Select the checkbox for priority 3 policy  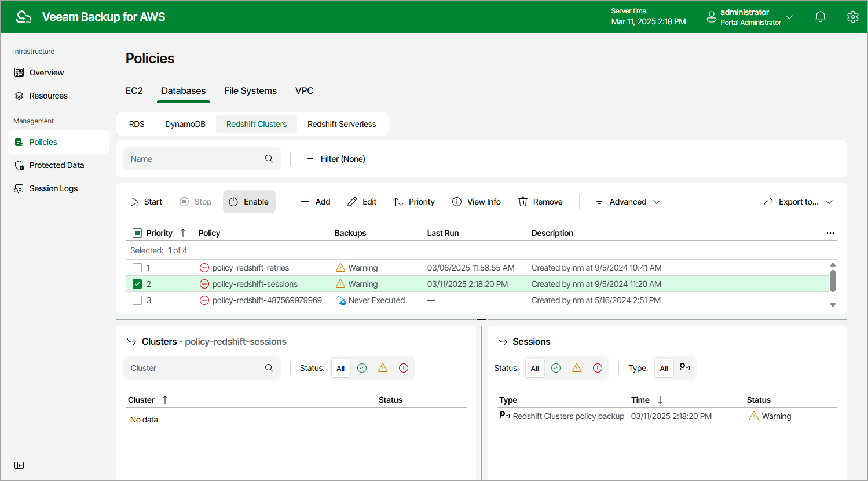(x=137, y=300)
